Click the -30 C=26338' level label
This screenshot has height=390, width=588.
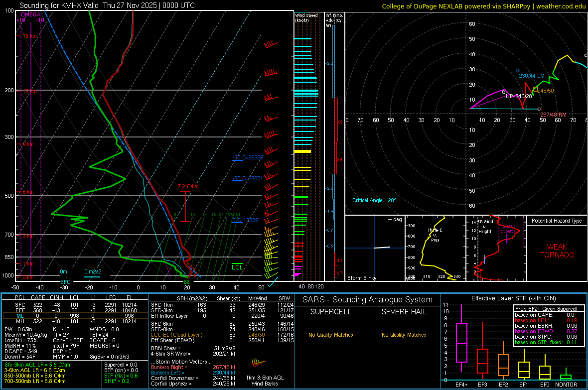tap(248, 157)
